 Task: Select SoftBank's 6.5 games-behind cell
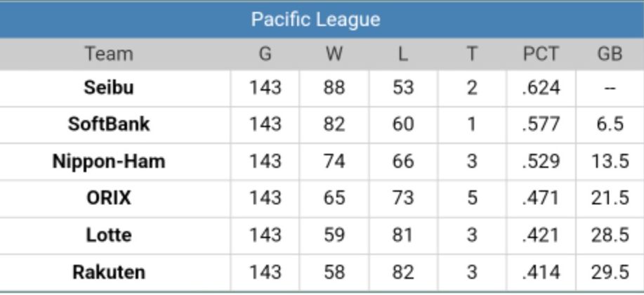609,124
